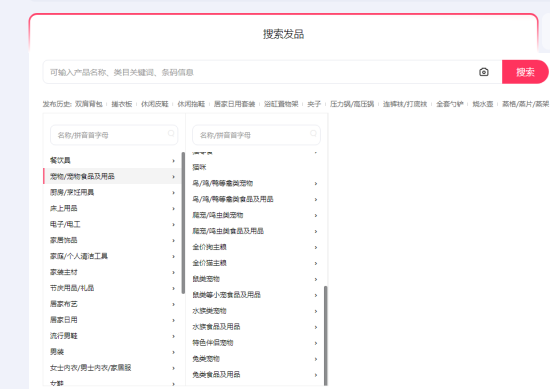Open the 男装 category

112,352
